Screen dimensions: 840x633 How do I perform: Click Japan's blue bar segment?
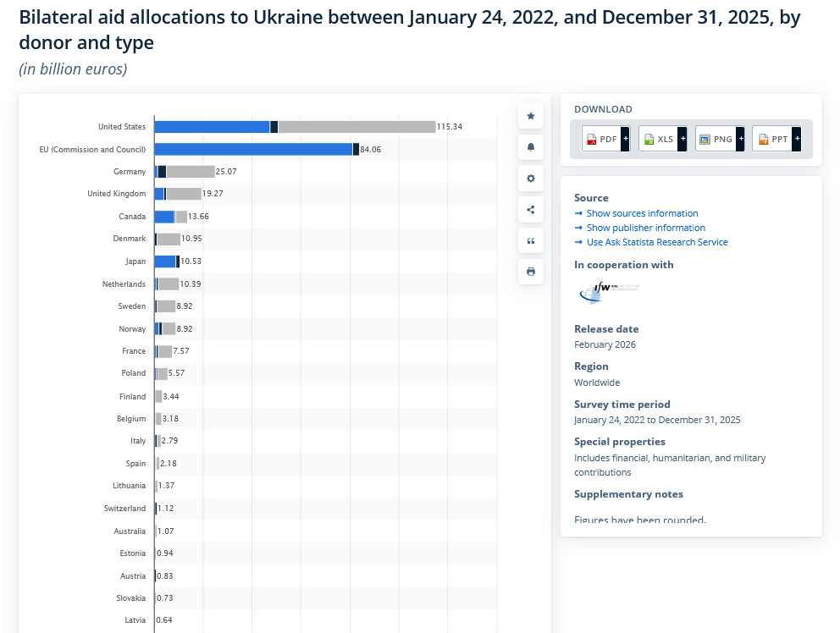165,261
